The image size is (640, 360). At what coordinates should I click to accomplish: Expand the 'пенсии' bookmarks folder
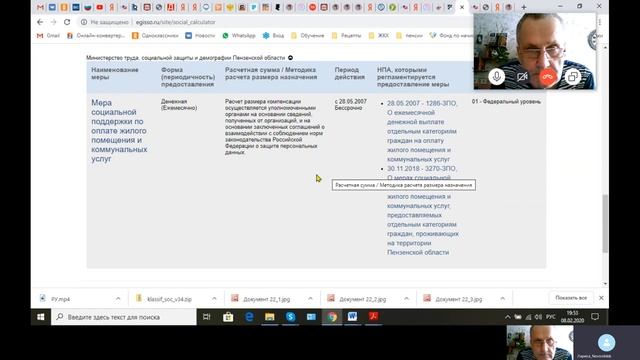coord(409,36)
